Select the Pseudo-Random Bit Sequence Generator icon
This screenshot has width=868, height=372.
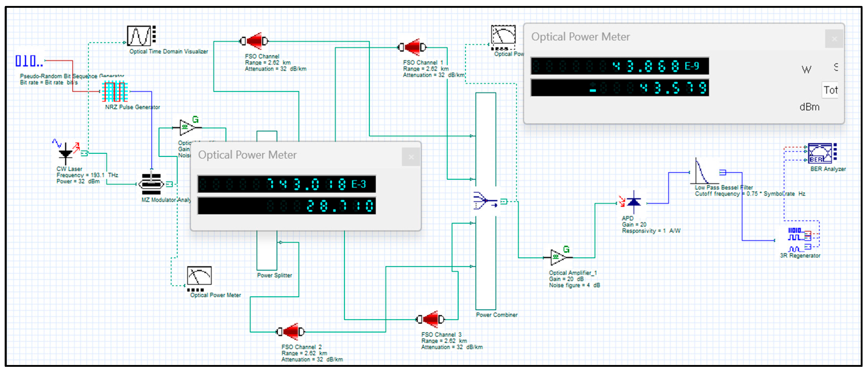pos(29,61)
